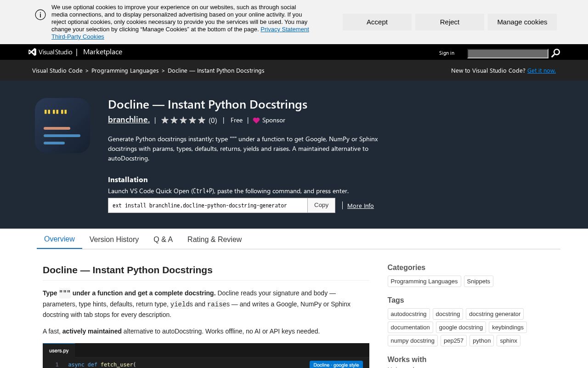Viewport: 588px width, 368px height.
Task: Click the cookie notice info icon
Action: tap(40, 15)
